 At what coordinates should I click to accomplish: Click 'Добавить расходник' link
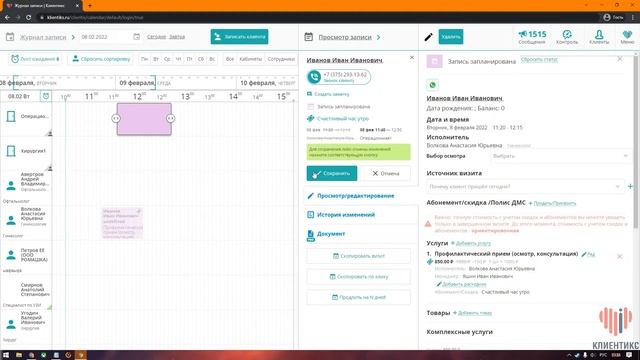[x=464, y=284]
